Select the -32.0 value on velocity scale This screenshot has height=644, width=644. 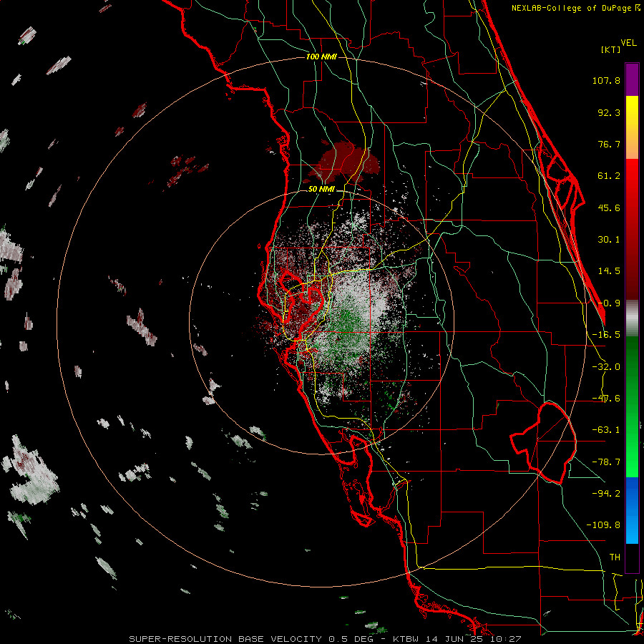click(606, 367)
